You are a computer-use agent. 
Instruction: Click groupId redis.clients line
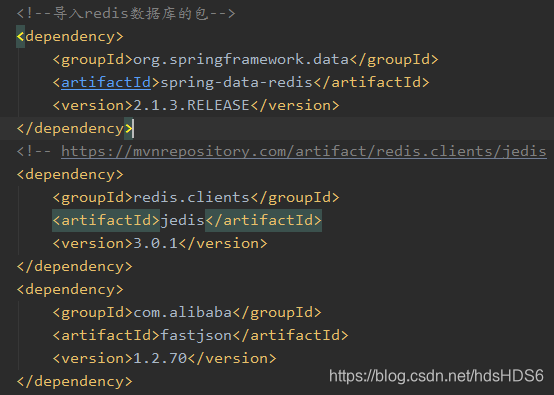coord(196,197)
